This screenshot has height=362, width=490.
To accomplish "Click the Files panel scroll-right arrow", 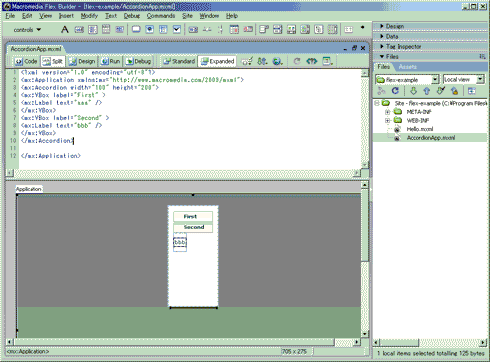I will (x=483, y=342).
